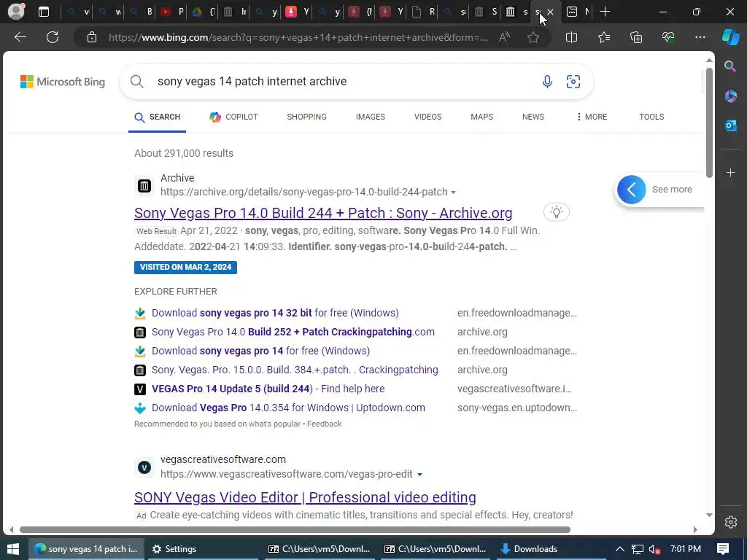Expand archive.org URL dropdown arrow
Viewport: 747px width, 560px height.
click(x=453, y=192)
